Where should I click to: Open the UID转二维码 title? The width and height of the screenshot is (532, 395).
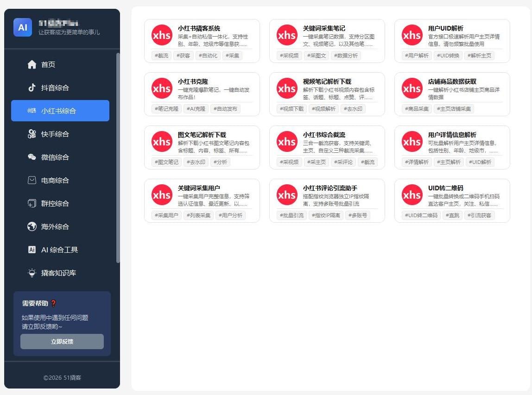[445, 188]
